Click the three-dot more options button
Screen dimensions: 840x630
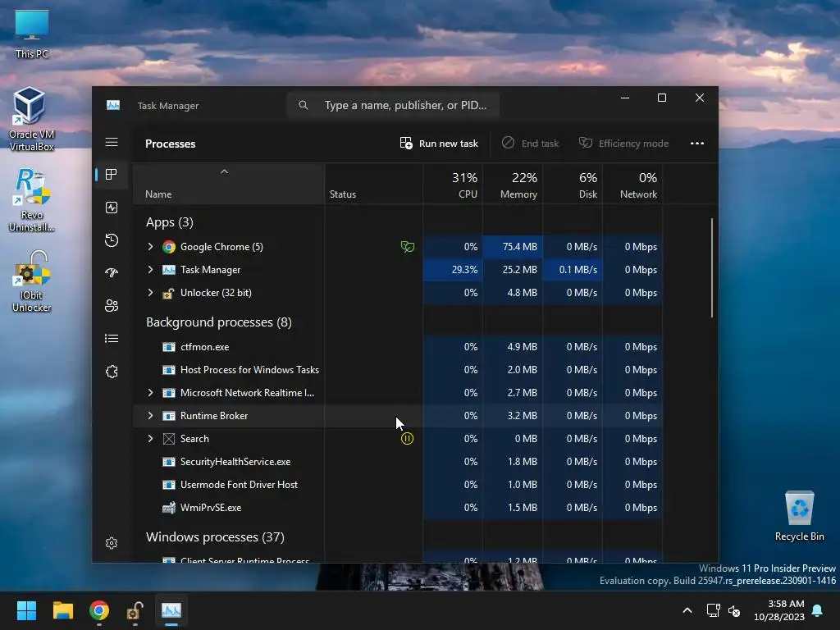point(697,144)
